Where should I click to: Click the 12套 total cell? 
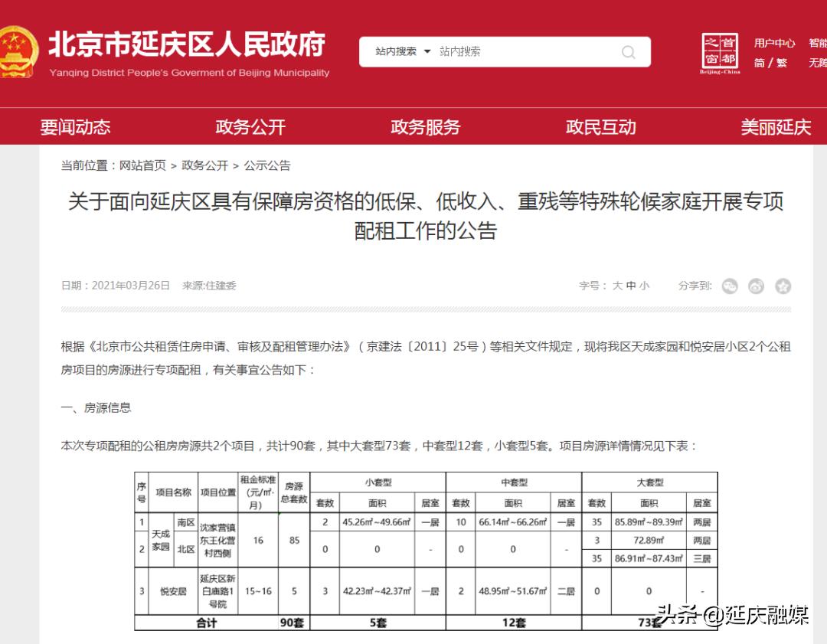tap(515, 623)
